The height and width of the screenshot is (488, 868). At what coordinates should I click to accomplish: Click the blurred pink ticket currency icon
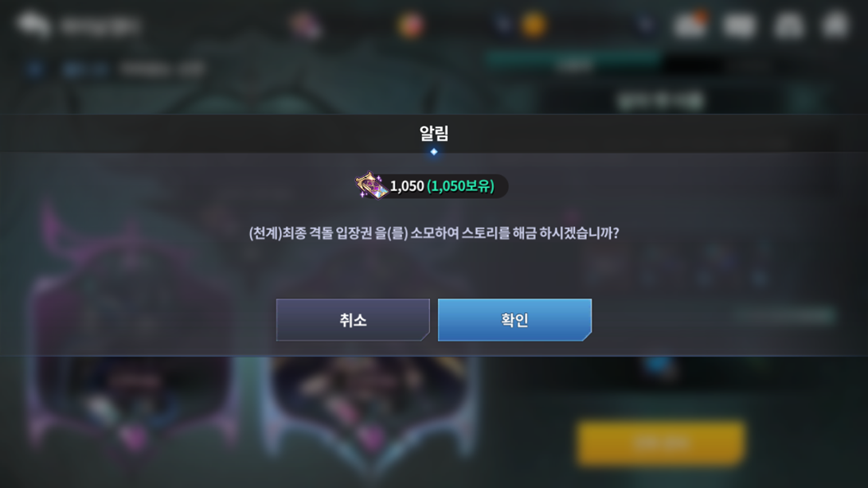[306, 25]
